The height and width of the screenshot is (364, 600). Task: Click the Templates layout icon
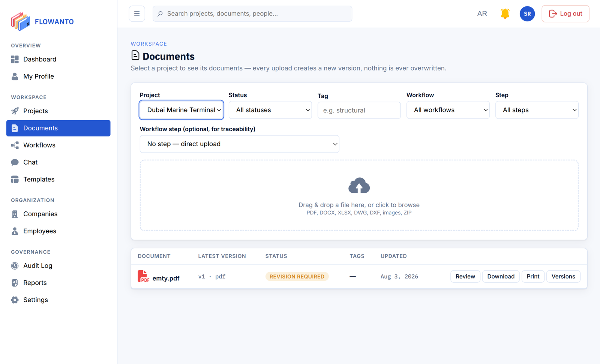(15, 180)
